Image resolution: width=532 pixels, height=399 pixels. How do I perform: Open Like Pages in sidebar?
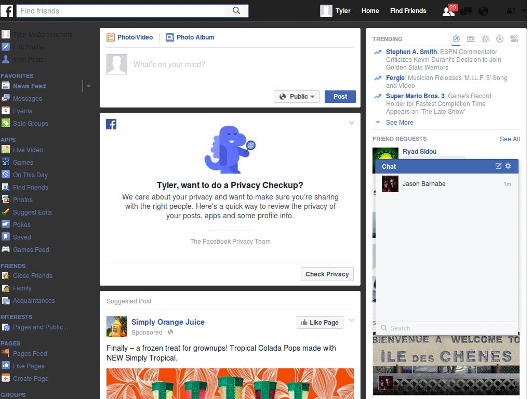point(29,366)
